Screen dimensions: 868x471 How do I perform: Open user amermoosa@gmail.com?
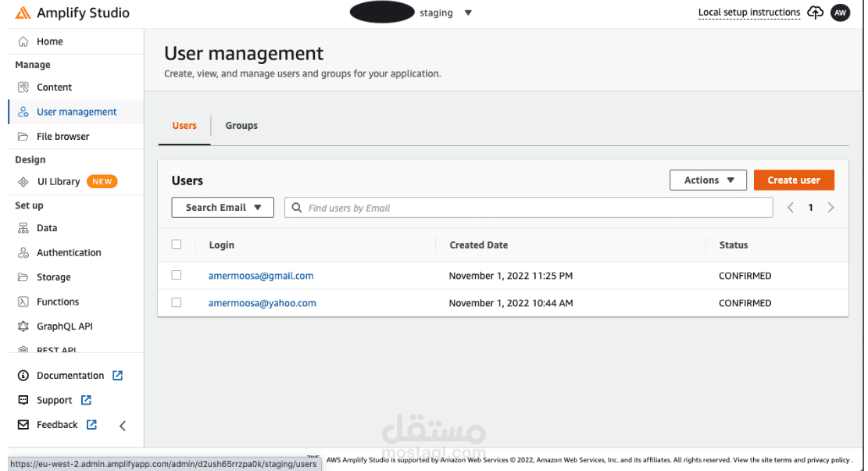coord(261,276)
